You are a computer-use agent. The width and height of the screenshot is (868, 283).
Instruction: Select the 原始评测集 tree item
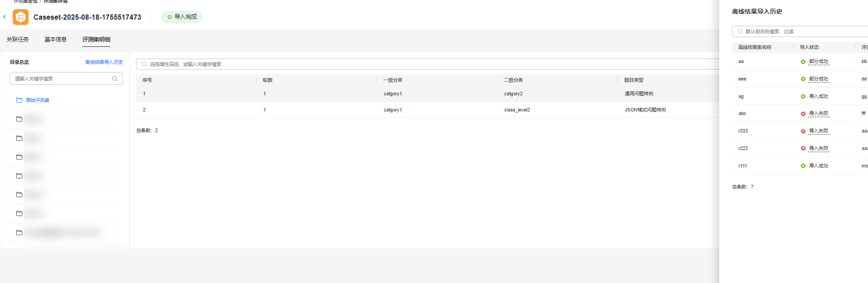pos(37,100)
